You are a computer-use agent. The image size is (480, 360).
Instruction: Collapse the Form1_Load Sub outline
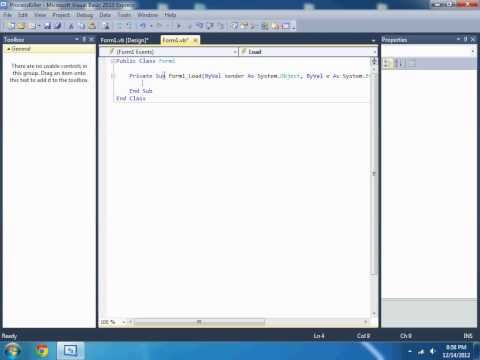click(113, 76)
